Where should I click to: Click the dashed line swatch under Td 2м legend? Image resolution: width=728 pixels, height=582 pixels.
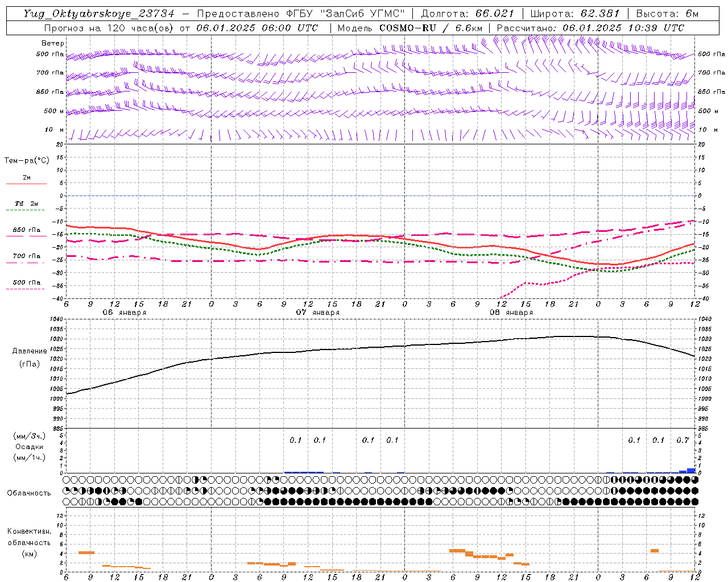[26, 210]
